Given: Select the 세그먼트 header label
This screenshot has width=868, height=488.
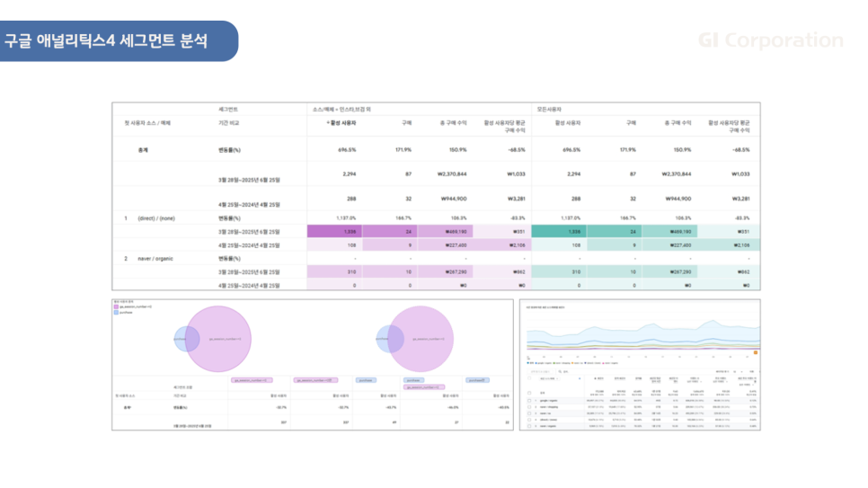Looking at the screenshot, I should tap(228, 110).
